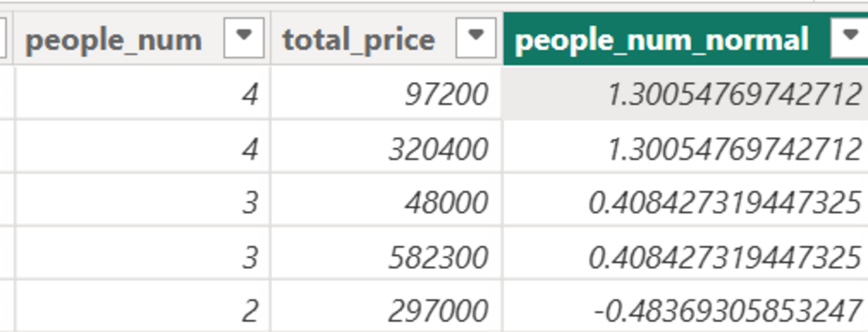Select the cell with value 582300
This screenshot has height=332, width=868.
[x=438, y=257]
